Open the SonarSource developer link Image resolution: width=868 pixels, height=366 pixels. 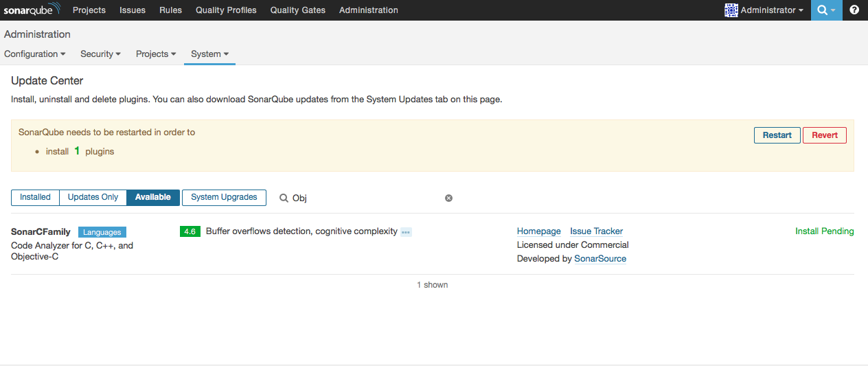point(600,259)
